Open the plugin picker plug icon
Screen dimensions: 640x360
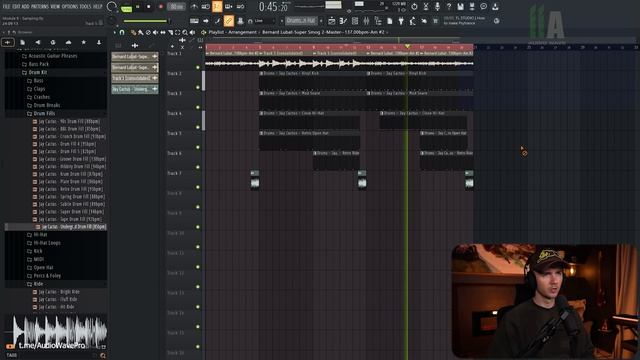[x=401, y=21]
